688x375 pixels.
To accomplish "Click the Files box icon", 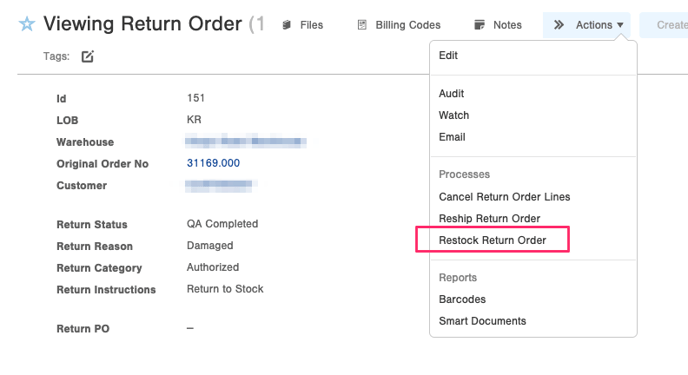I will [x=287, y=25].
